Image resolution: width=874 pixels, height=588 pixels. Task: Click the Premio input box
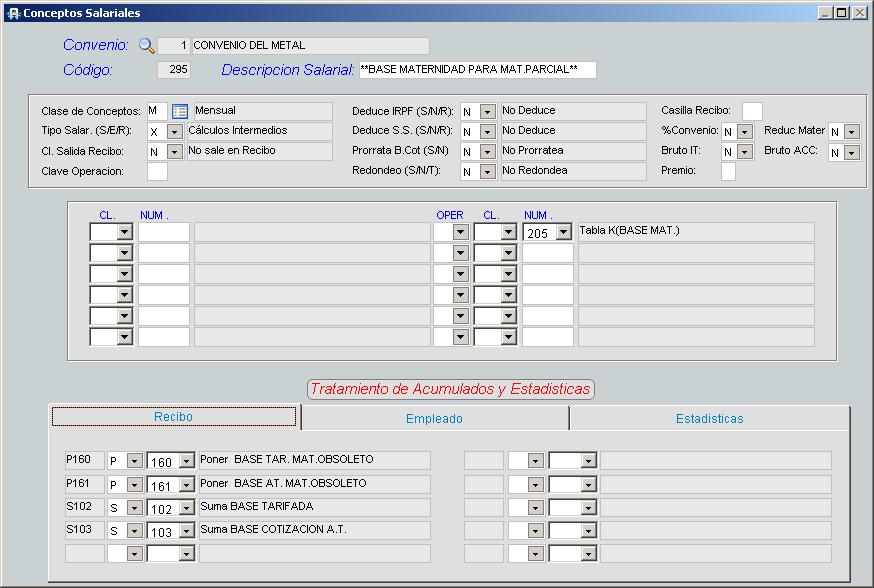pyautogui.click(x=728, y=171)
